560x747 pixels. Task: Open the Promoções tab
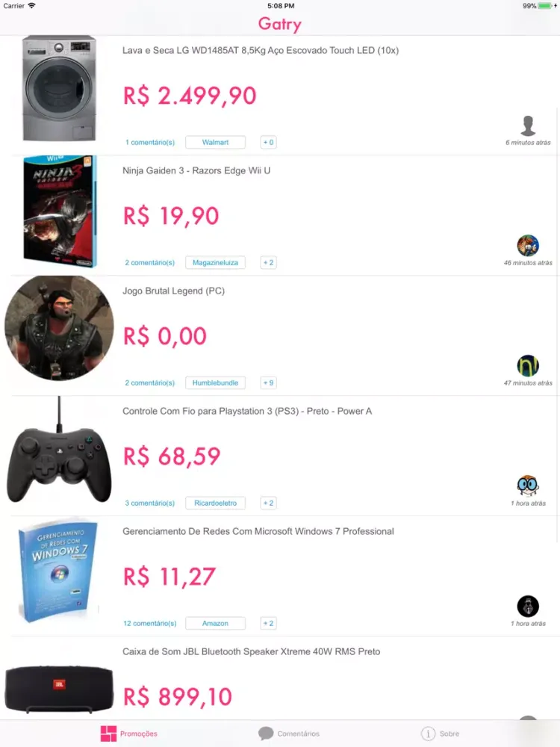tap(129, 734)
